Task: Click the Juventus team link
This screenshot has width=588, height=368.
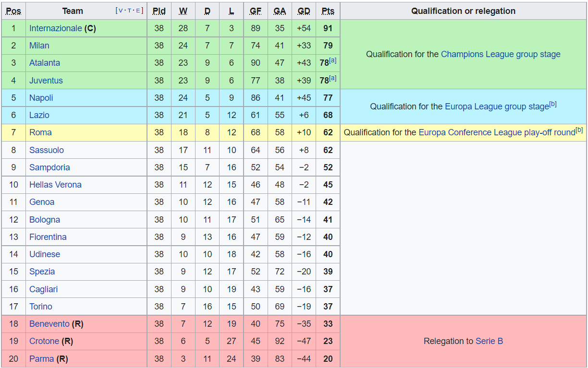Action: (46, 81)
